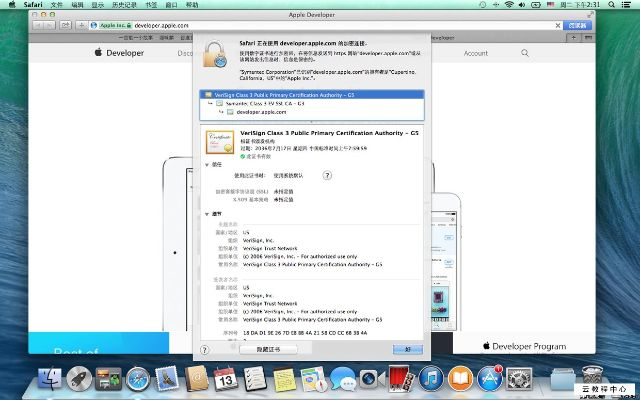Image resolution: width=640 pixels, height=400 pixels.
Task: Open Calendar from the Dock
Action: [x=226, y=378]
